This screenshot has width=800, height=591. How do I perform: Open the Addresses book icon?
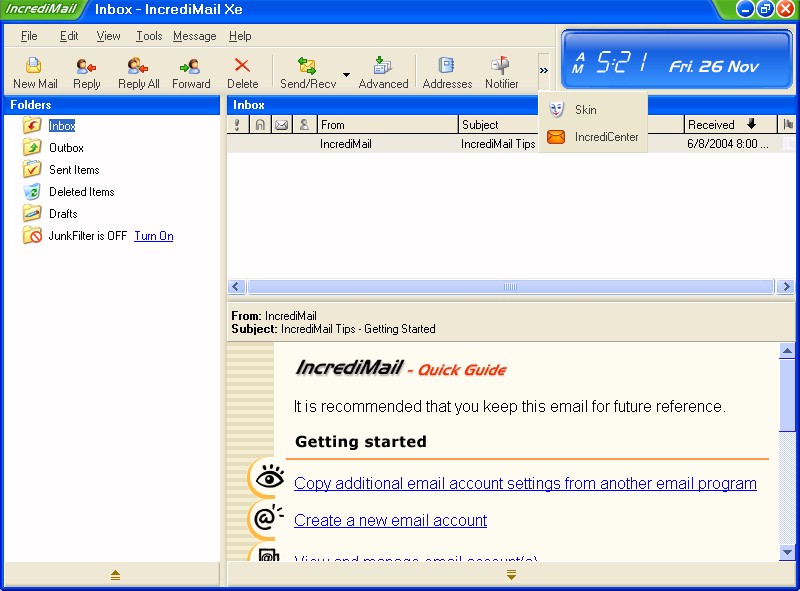coord(447,72)
